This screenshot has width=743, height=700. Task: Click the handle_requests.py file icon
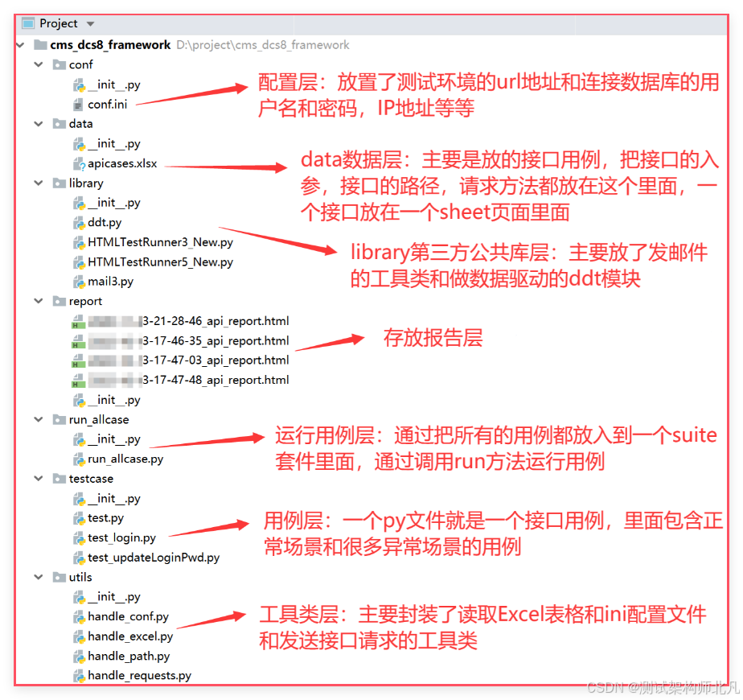click(x=79, y=676)
